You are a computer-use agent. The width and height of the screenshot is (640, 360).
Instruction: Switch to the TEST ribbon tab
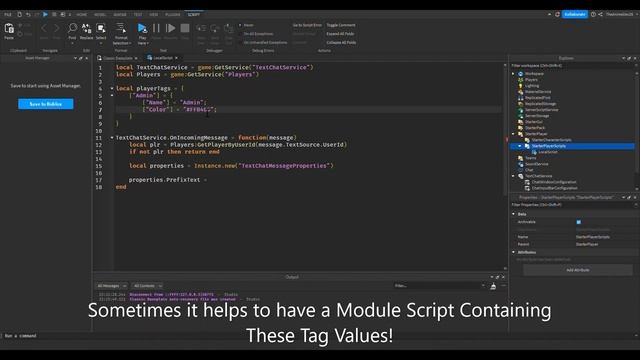coord(138,15)
